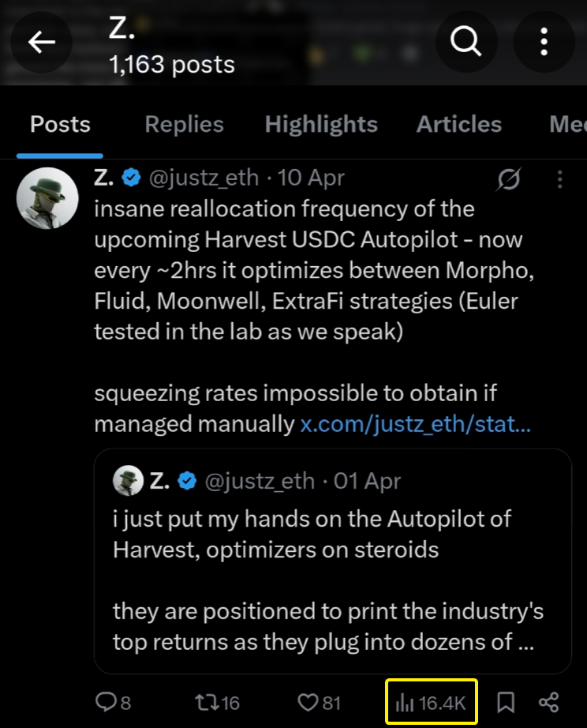Click the verified badge next to Z.

[x=132, y=178]
